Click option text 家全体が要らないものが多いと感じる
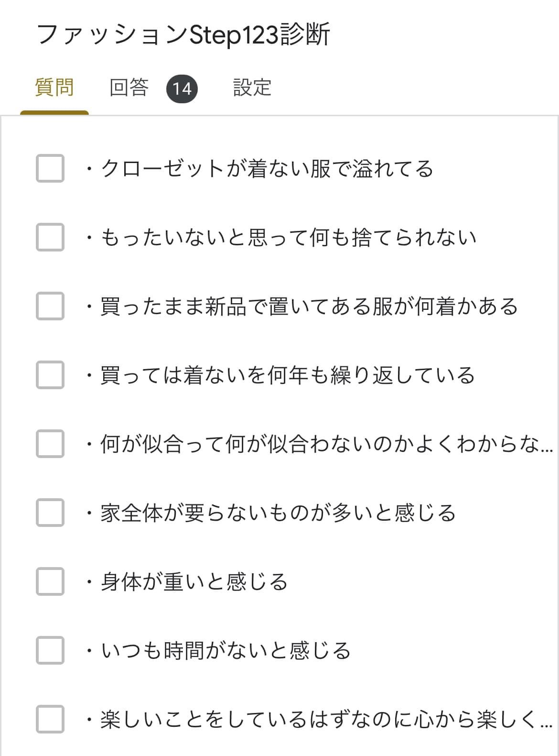 pos(278,513)
